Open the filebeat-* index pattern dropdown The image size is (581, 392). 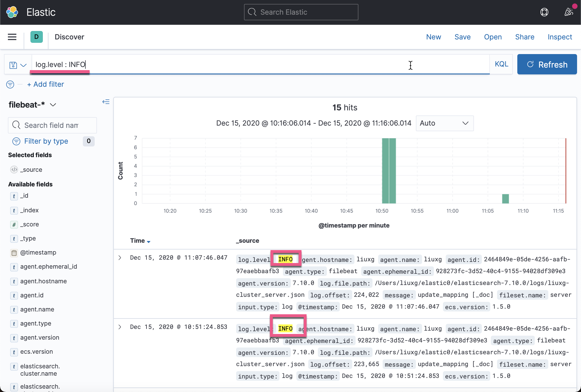[x=32, y=104]
